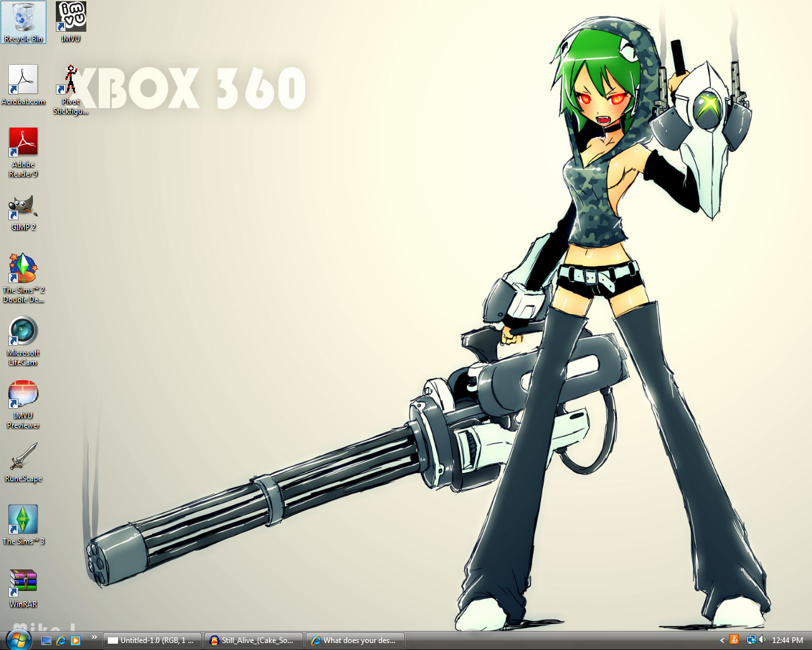Click Show Desktop in Quick Launch
The image size is (812, 650).
[46, 640]
